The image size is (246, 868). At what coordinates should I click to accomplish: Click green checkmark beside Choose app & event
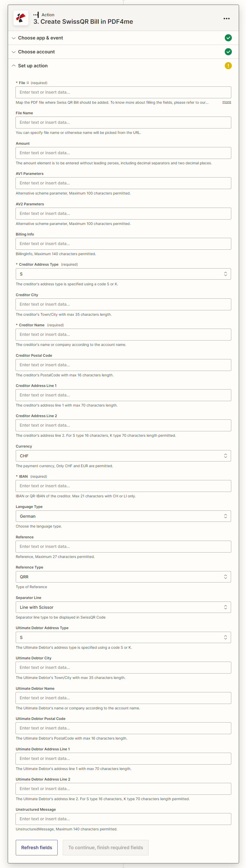click(x=228, y=38)
